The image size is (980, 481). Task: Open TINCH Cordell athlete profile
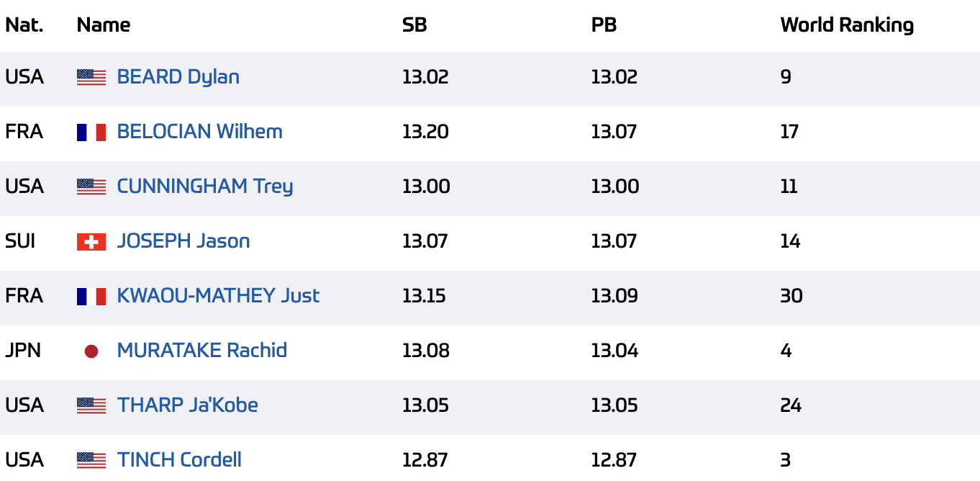click(x=179, y=460)
